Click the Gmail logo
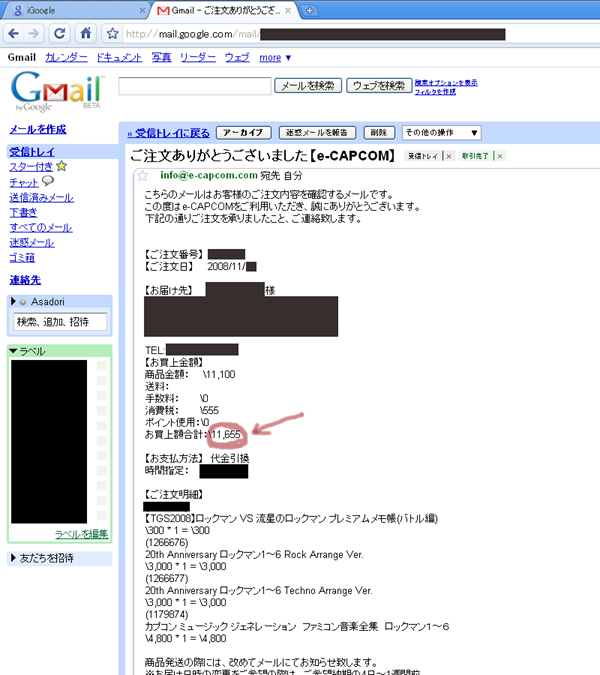Viewport: 600px width, 675px height. click(57, 91)
